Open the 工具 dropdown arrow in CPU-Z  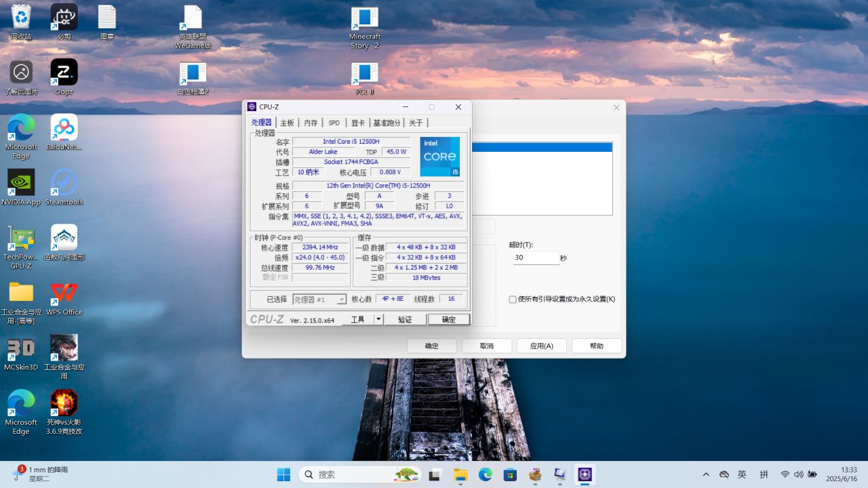click(378, 319)
